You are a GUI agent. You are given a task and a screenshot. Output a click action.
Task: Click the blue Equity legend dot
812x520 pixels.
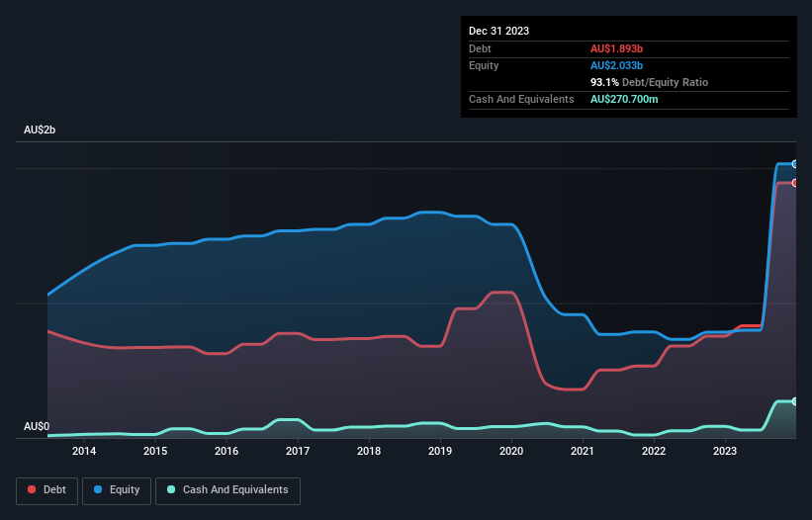pos(98,489)
